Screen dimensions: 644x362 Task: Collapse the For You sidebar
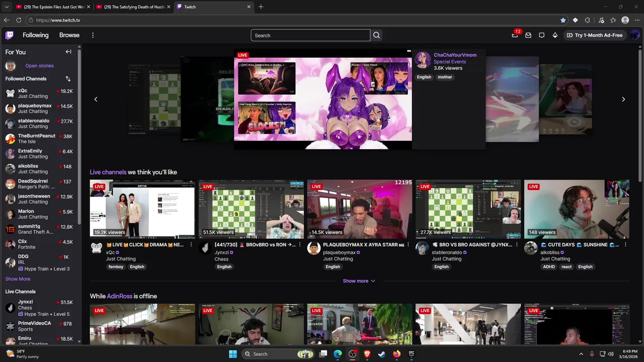(68, 52)
